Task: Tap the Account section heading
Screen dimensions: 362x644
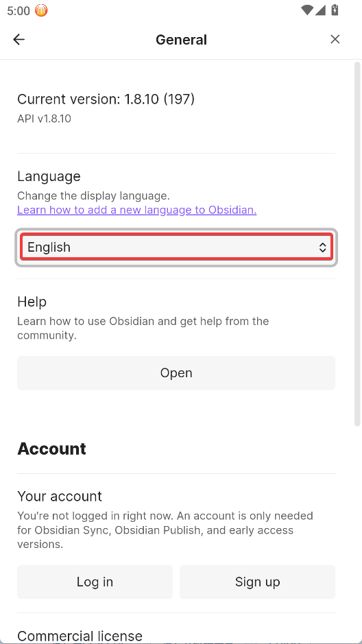Action: click(51, 449)
